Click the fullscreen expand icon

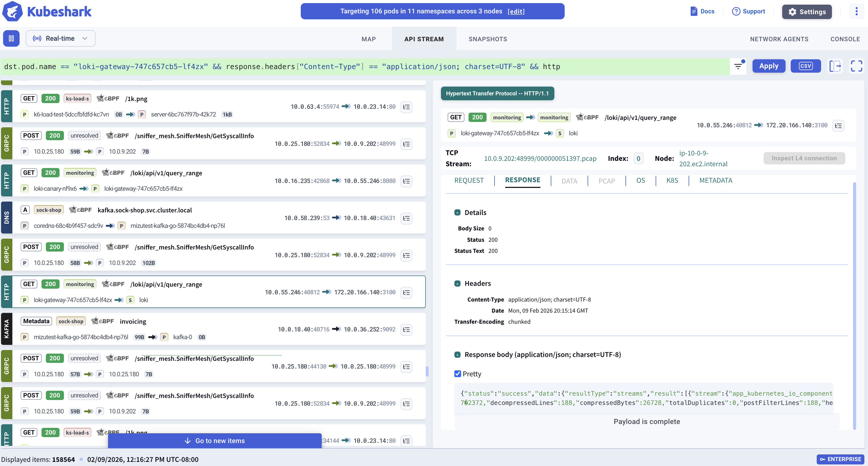(x=856, y=66)
